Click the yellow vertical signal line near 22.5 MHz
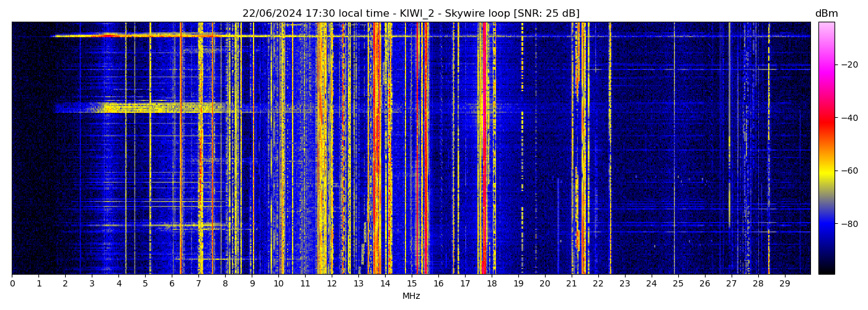Viewport: 868px width, 310px height. (610, 149)
